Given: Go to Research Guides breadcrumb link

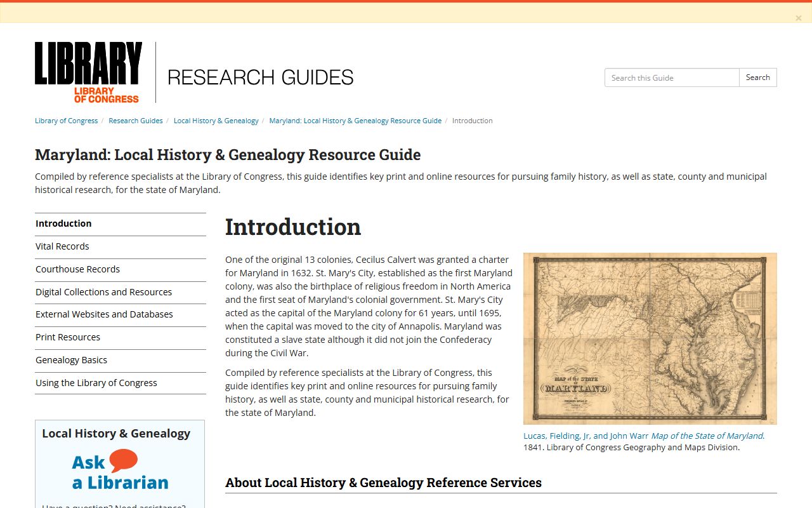Looking at the screenshot, I should click(136, 121).
